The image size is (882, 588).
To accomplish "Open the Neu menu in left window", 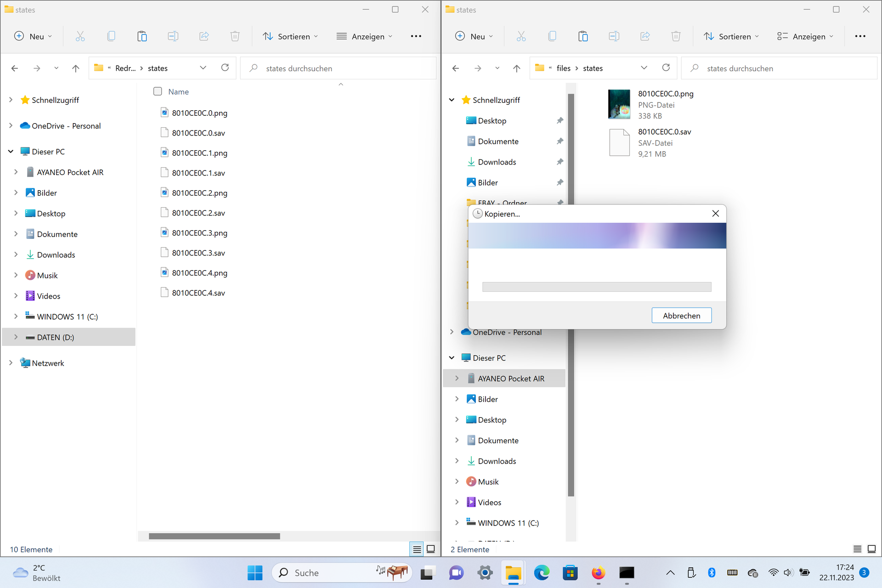I will point(33,36).
